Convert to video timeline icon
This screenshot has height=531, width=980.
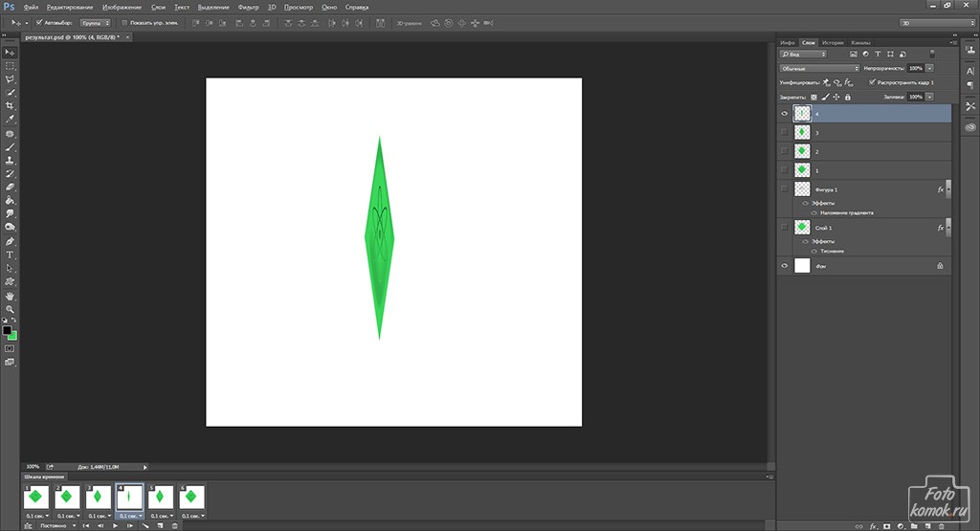tap(28, 526)
